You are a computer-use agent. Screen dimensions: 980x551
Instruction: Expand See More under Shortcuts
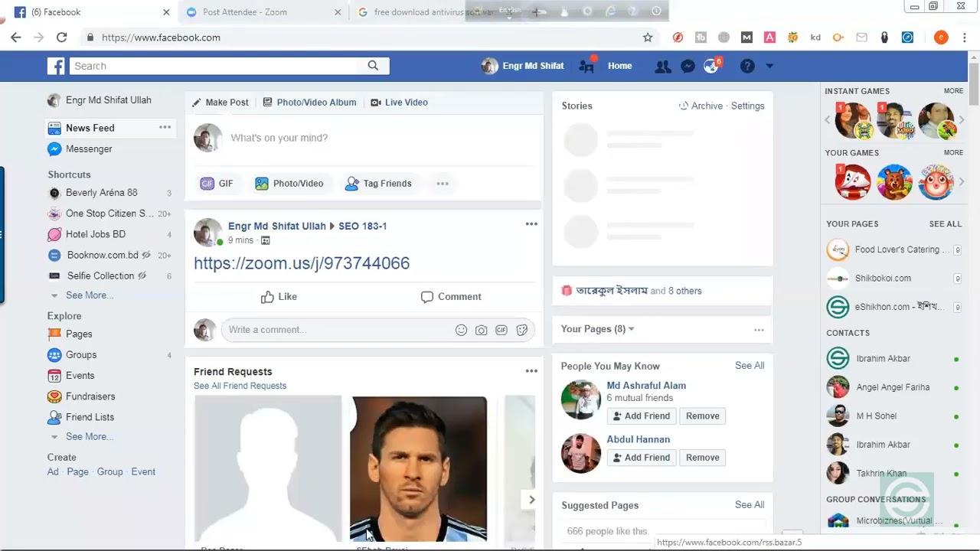(89, 295)
